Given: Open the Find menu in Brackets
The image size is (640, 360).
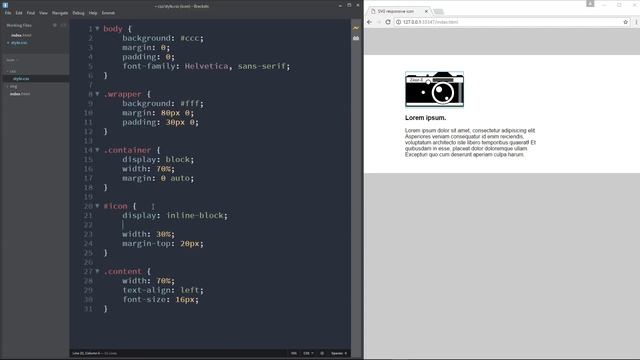Looking at the screenshot, I should pyautogui.click(x=31, y=13).
